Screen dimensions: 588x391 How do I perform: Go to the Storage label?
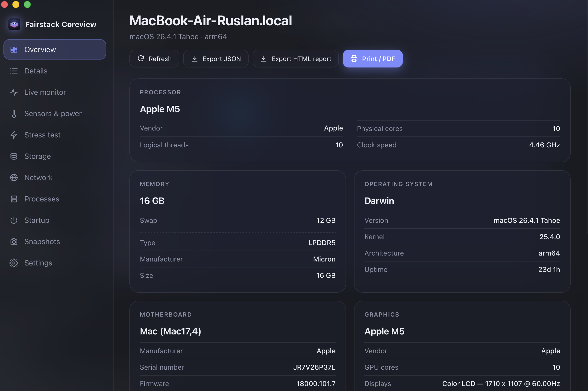tap(38, 156)
